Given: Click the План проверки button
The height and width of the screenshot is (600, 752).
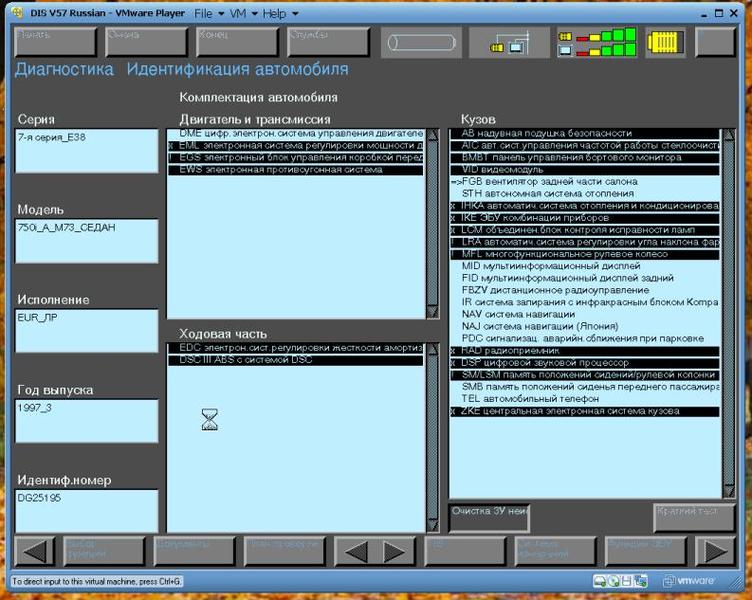Looking at the screenshot, I should (x=284, y=552).
